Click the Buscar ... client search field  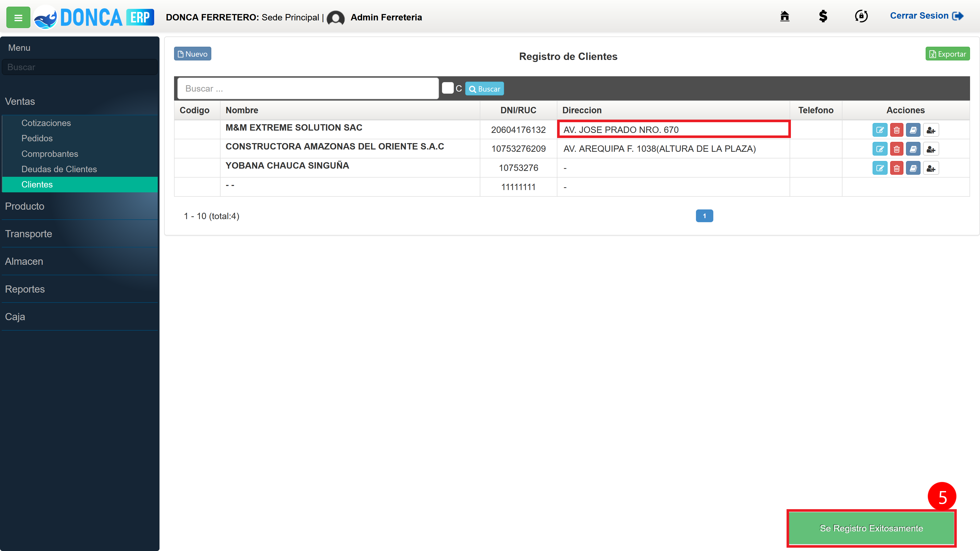tap(308, 89)
